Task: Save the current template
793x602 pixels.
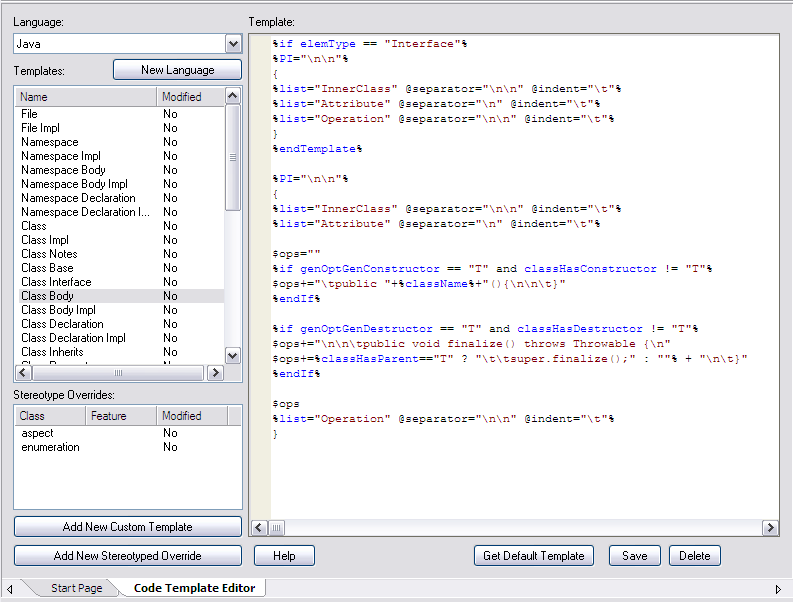Action: [x=635, y=555]
